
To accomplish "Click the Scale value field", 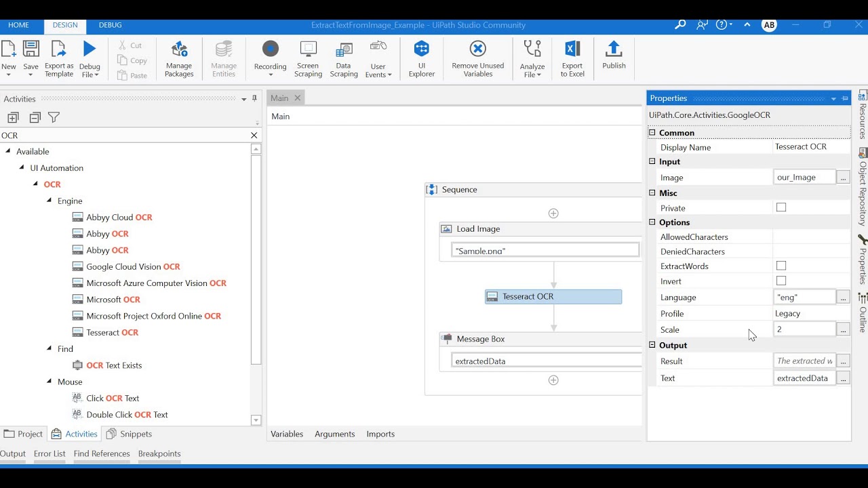I will pos(804,329).
